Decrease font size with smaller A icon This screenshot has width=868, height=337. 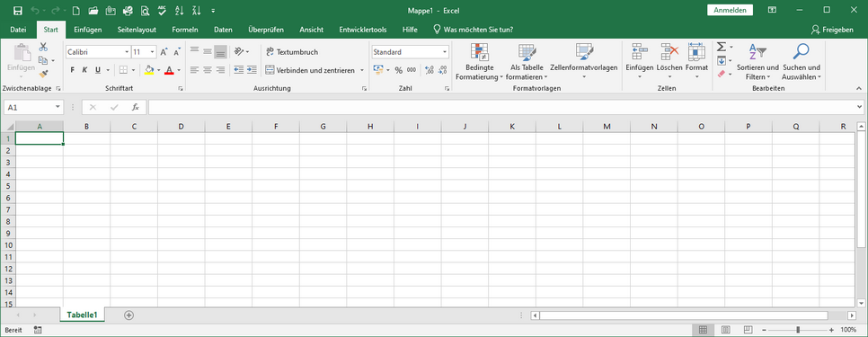(x=177, y=52)
